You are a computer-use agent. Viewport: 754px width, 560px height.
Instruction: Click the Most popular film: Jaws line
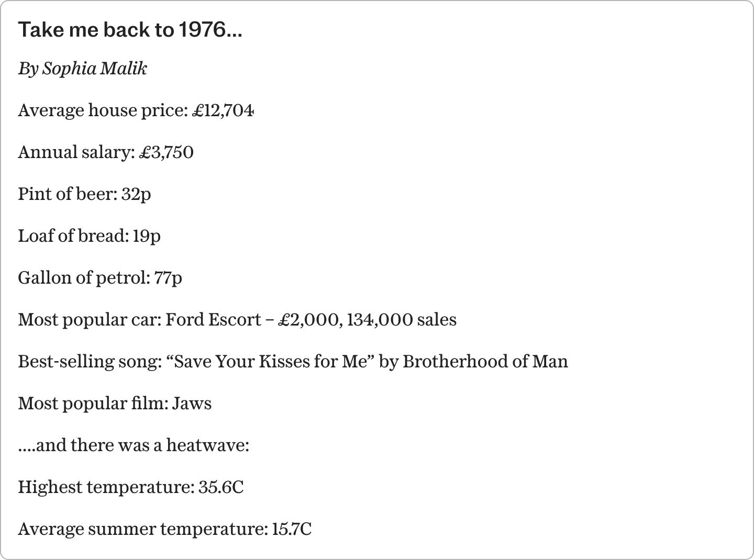[115, 404]
